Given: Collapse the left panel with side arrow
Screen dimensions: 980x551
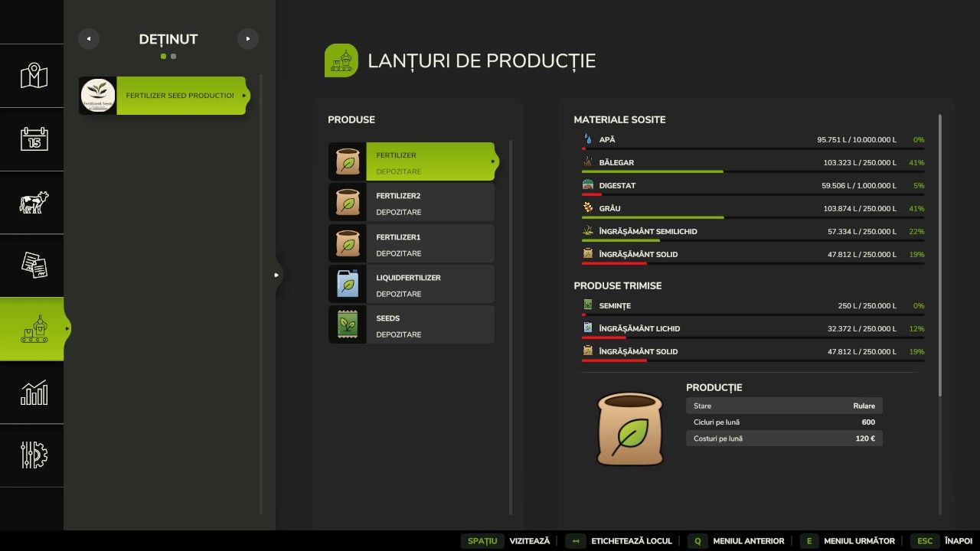Looking at the screenshot, I should pyautogui.click(x=276, y=275).
